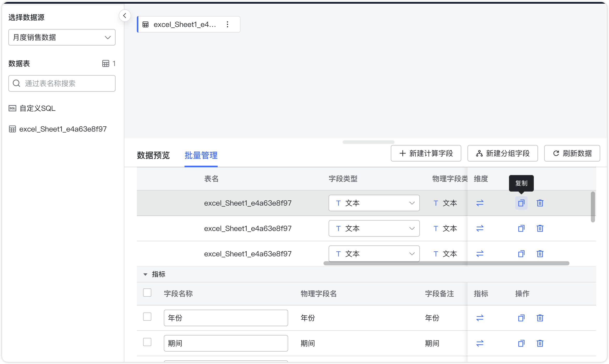Collapse the 指标 section
Screen dimensions: 609x364
click(x=145, y=274)
